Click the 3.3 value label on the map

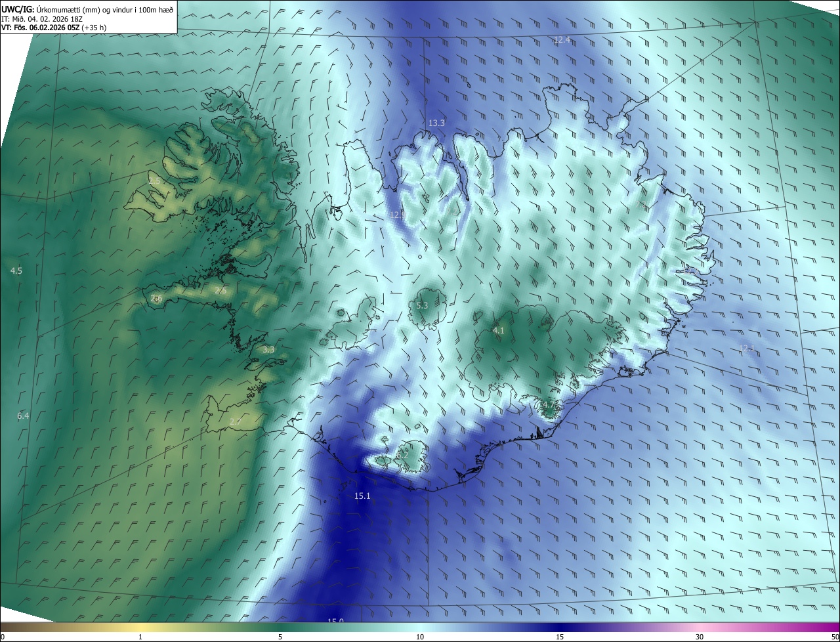coord(268,350)
